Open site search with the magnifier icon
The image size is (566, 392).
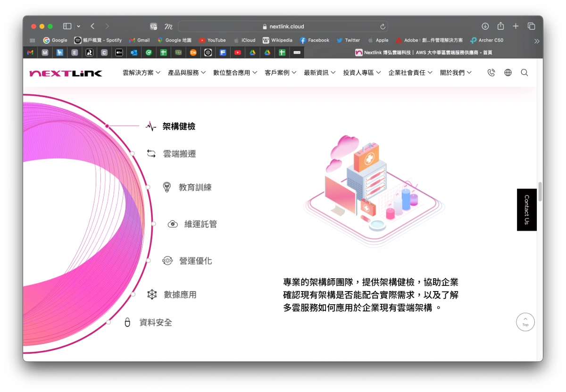(x=524, y=72)
